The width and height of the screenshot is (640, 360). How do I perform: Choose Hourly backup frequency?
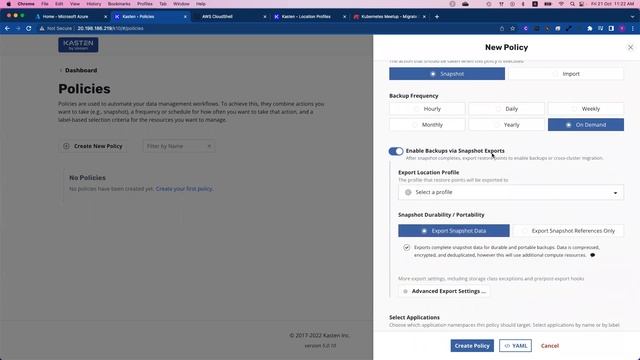427,109
